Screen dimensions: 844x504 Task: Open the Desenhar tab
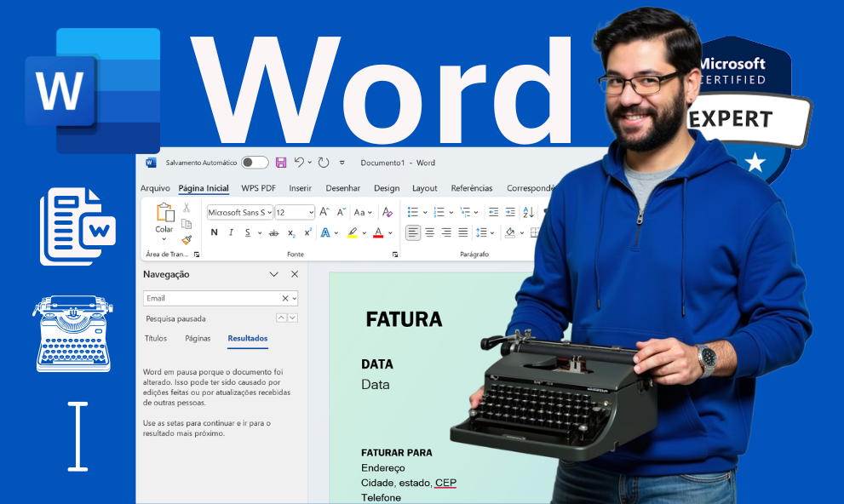tap(343, 187)
